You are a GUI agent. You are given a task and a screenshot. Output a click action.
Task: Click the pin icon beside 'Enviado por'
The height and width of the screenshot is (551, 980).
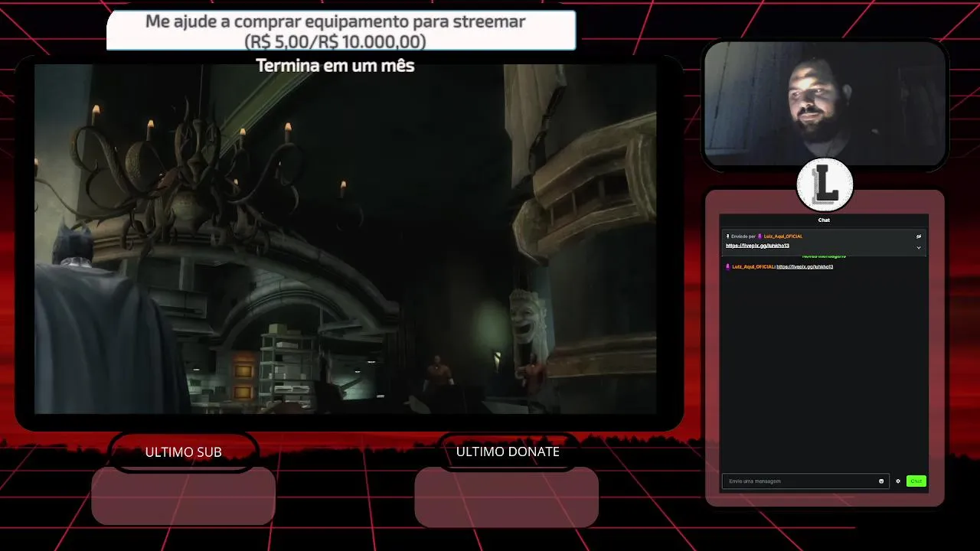728,236
